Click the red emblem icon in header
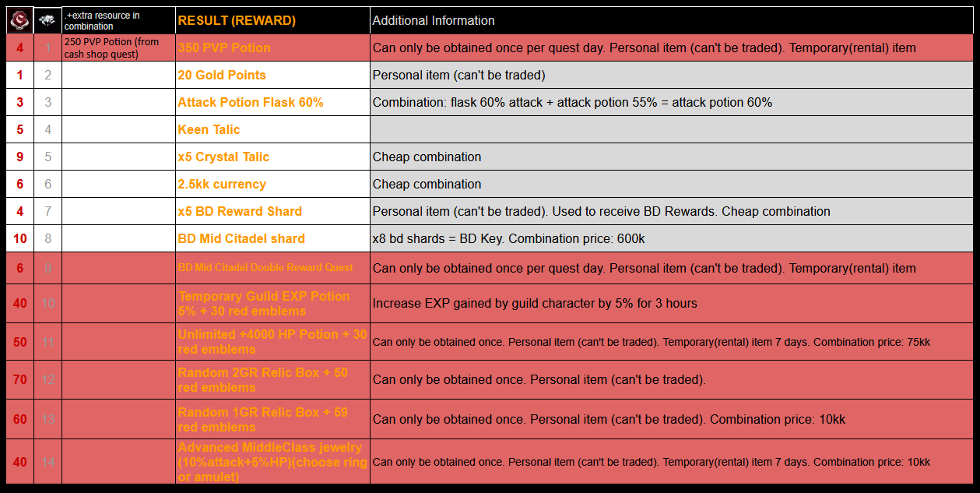 [x=19, y=21]
